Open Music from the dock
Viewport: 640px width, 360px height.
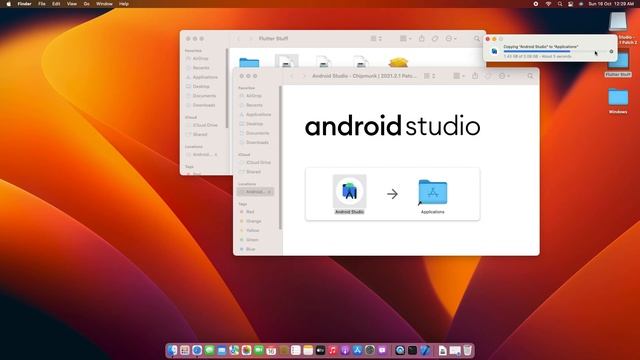tap(333, 350)
